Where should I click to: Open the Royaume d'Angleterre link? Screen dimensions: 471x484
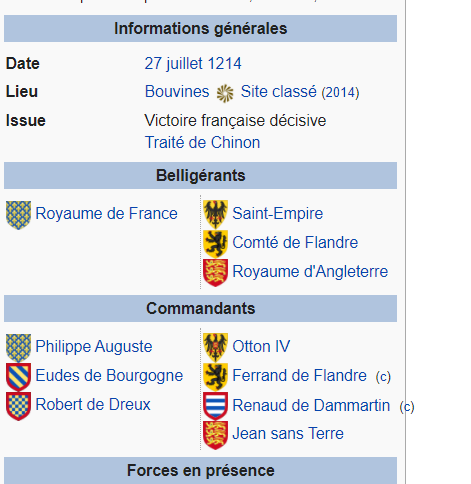pyautogui.click(x=310, y=271)
